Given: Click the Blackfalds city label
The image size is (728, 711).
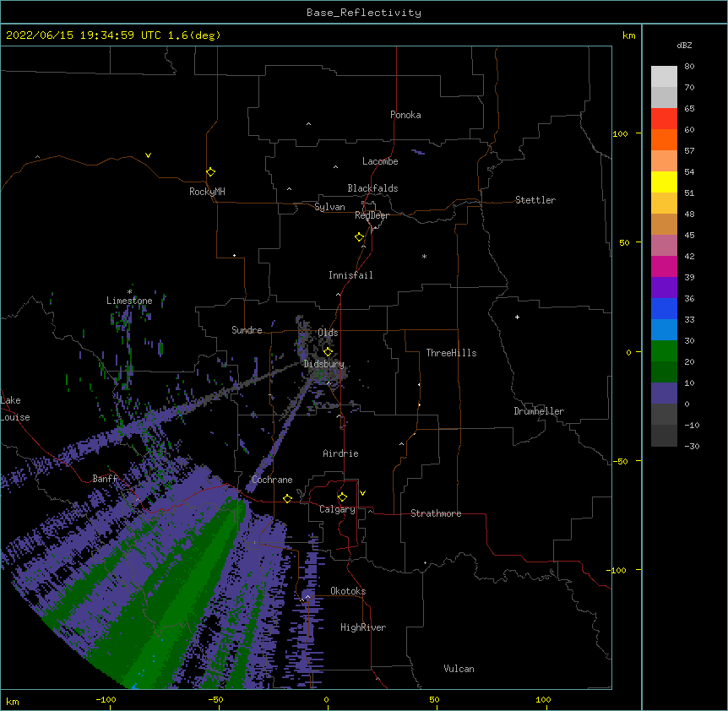Looking at the screenshot, I should [x=372, y=188].
